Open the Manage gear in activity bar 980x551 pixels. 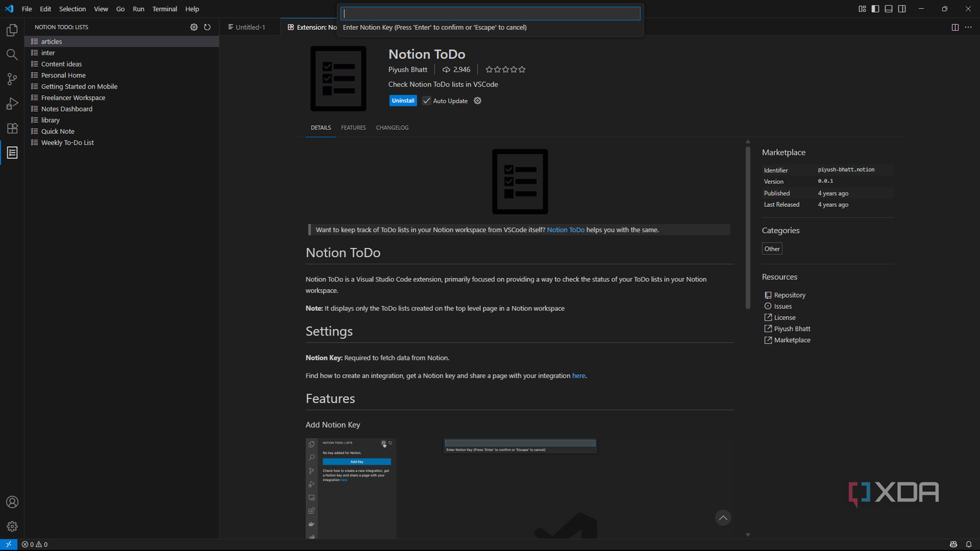[x=12, y=526]
